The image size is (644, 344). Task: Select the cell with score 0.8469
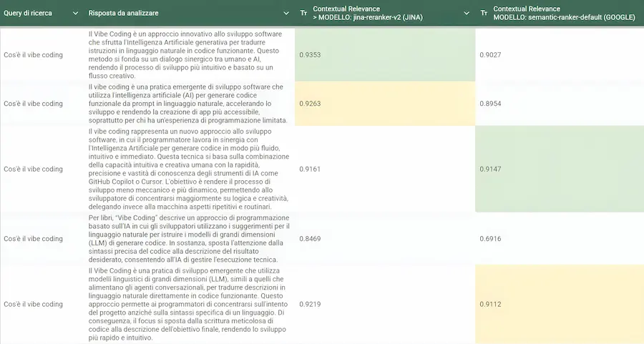(385, 238)
